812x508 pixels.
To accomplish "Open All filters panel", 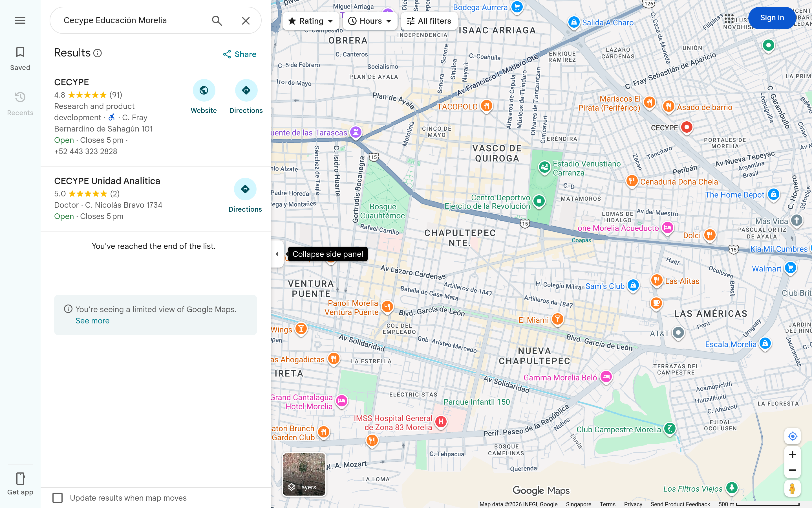I will pos(429,21).
